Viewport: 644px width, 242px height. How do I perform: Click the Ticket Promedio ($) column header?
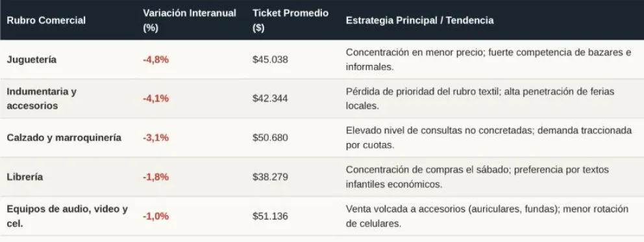290,20
